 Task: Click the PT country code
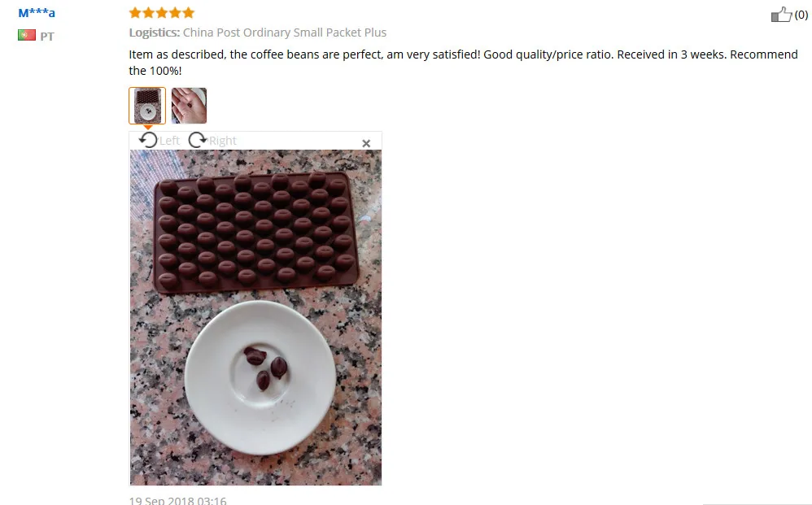point(47,37)
